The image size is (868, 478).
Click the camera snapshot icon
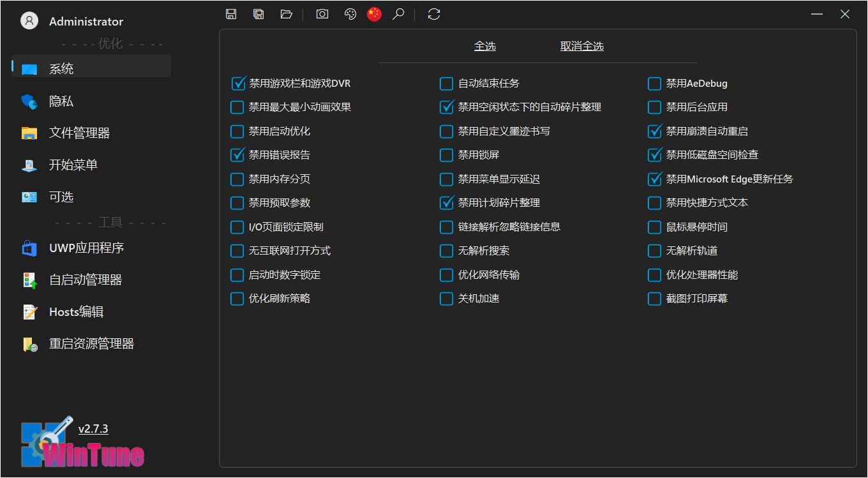[x=322, y=14]
